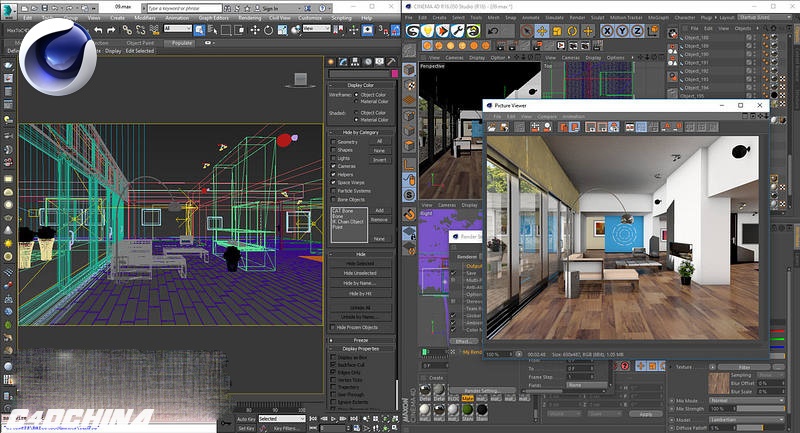The width and height of the screenshot is (800, 433).
Task: Activate Select and Rotate in 3ds Max
Action: tap(268, 31)
